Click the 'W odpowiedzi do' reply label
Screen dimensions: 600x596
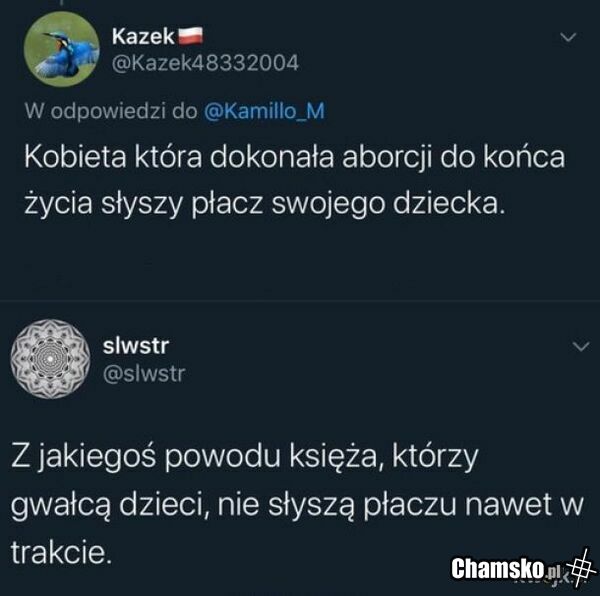pyautogui.click(x=111, y=111)
